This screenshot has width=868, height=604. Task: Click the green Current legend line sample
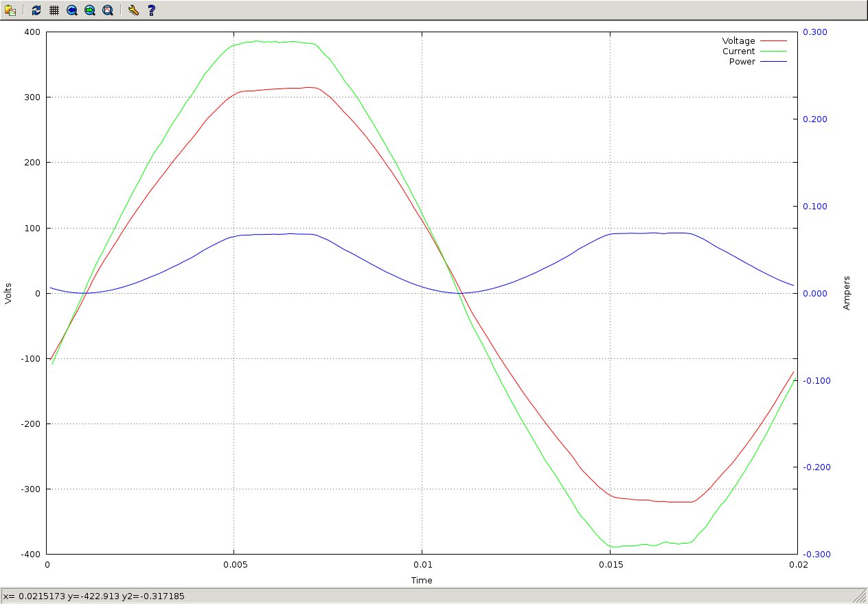[773, 51]
